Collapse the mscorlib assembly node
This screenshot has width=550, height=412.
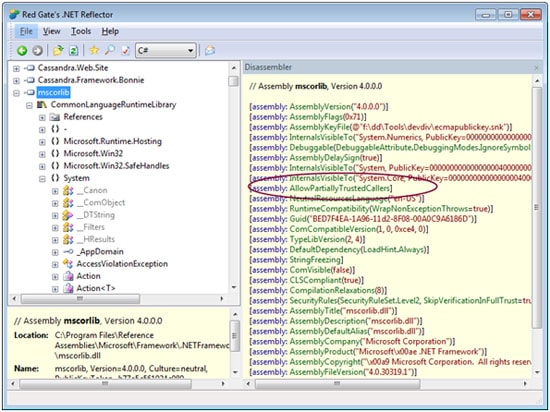16,93
